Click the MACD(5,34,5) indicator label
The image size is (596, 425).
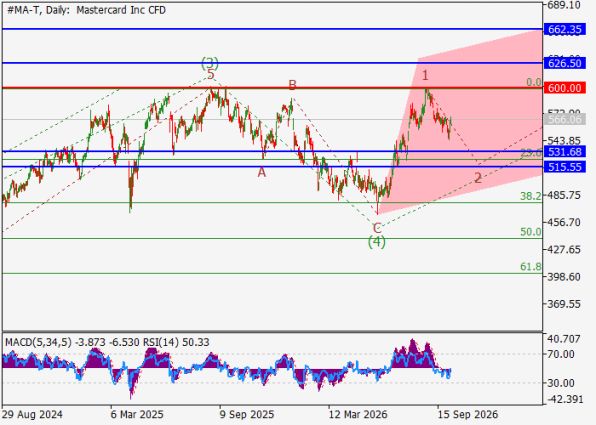pyautogui.click(x=38, y=342)
